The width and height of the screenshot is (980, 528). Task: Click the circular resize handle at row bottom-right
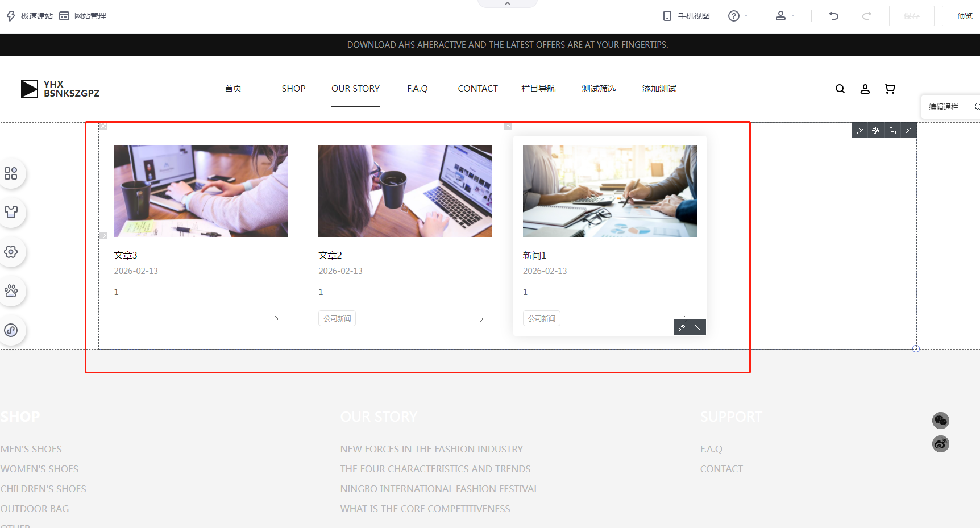pos(916,349)
